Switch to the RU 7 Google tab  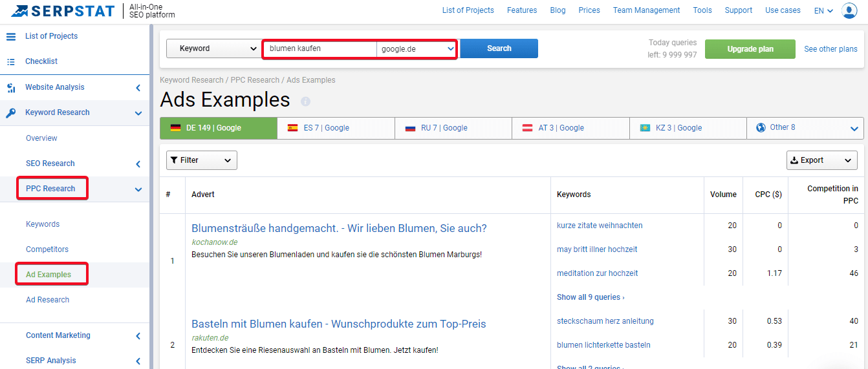pyautogui.click(x=453, y=128)
